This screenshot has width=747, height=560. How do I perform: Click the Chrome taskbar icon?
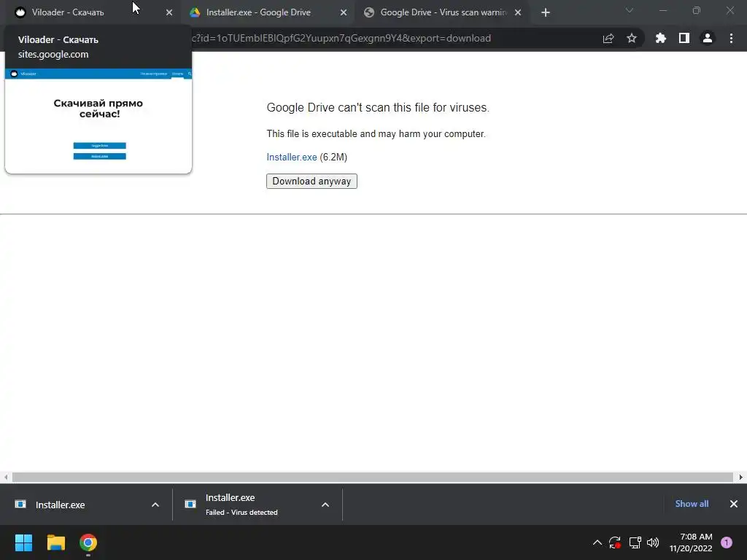coord(88,542)
